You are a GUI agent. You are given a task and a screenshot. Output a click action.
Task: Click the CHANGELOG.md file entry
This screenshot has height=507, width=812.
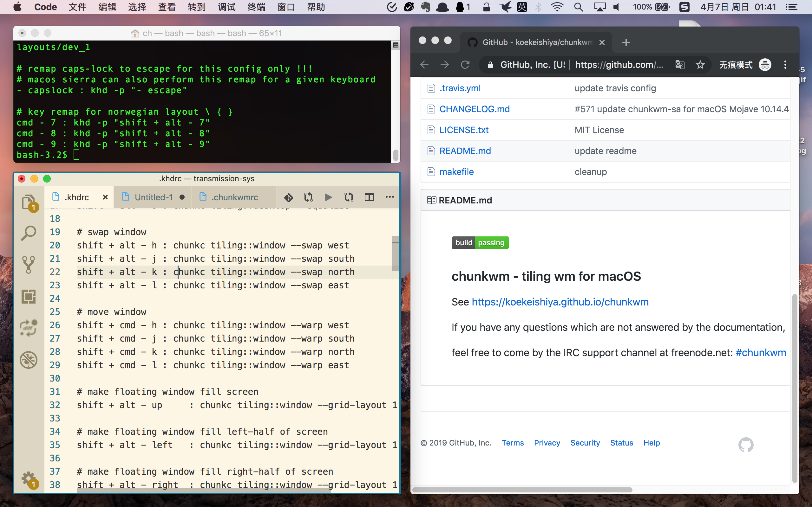(x=474, y=109)
